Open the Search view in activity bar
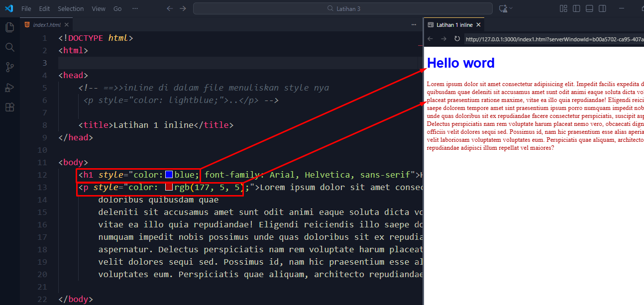 9,47
